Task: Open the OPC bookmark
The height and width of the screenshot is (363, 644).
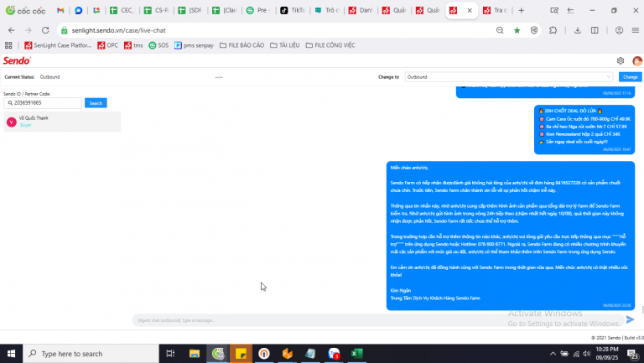Action: coord(107,45)
